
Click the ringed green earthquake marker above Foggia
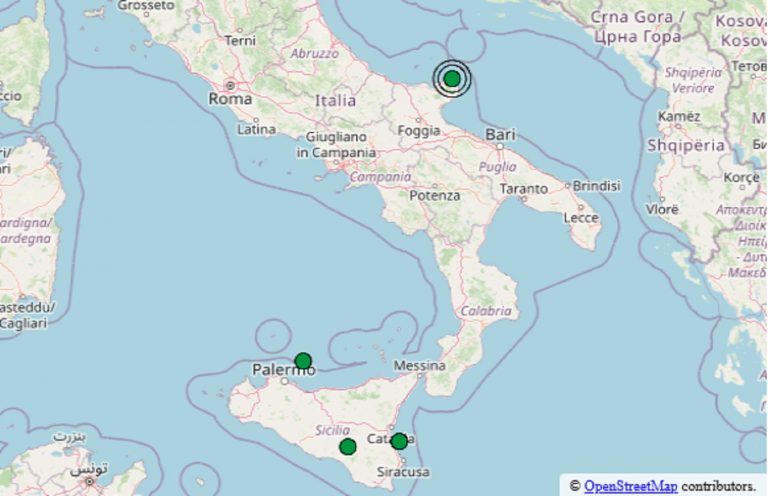click(x=452, y=78)
